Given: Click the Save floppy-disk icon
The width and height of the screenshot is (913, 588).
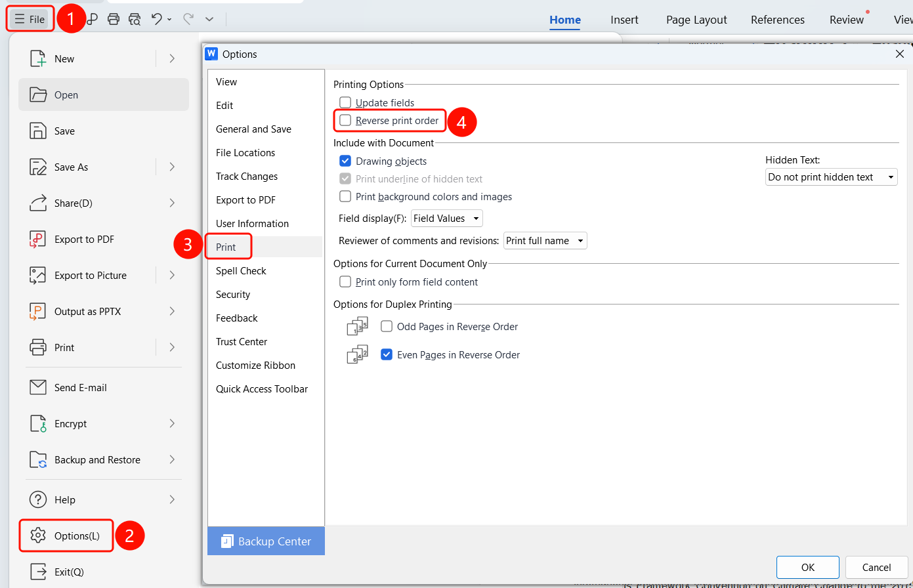Looking at the screenshot, I should (38, 131).
